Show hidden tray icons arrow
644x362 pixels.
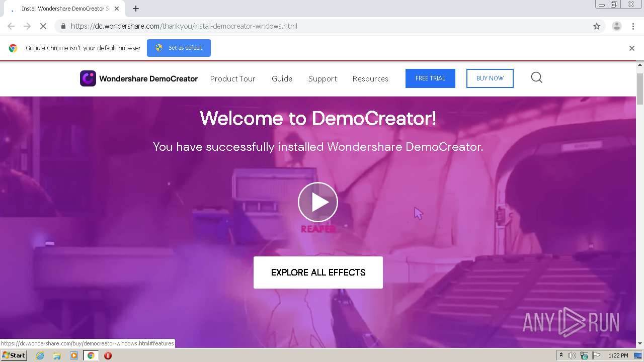tap(561, 355)
